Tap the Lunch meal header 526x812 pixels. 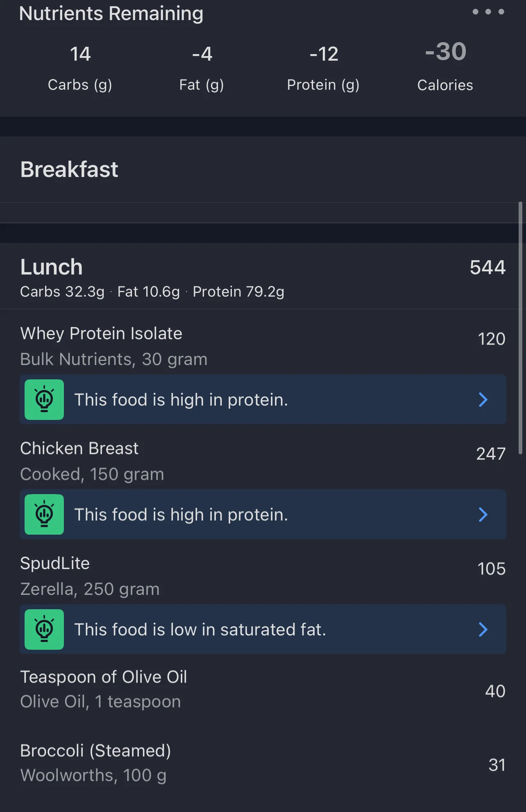(x=52, y=267)
